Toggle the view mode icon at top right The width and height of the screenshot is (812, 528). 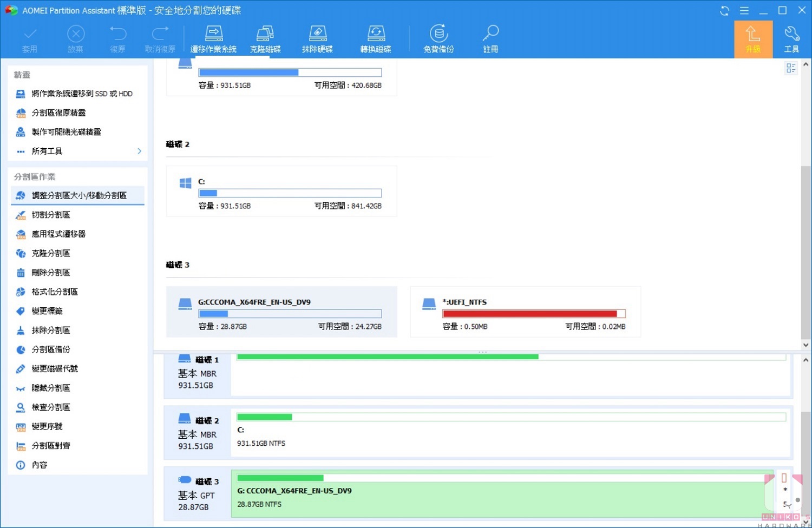coord(791,68)
